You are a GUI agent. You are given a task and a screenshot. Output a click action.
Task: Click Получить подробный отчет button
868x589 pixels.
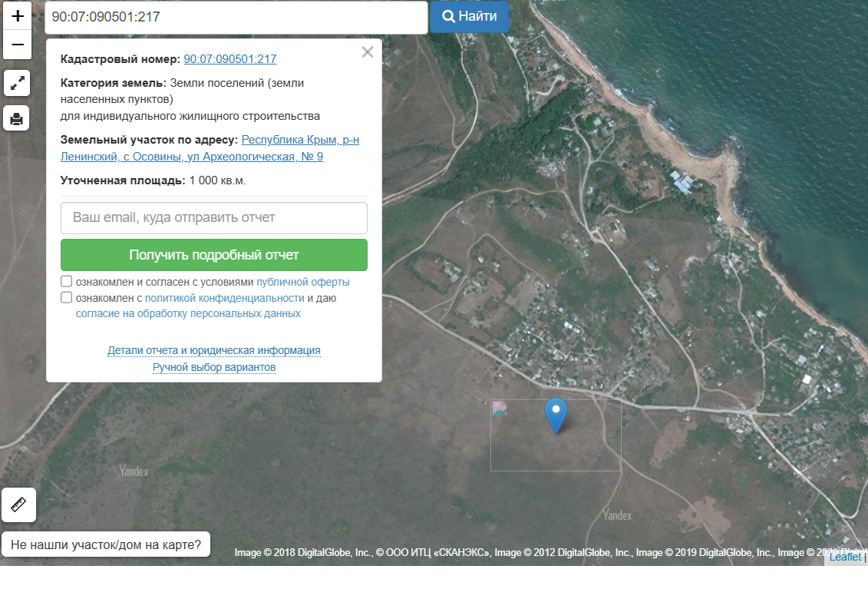coord(213,255)
